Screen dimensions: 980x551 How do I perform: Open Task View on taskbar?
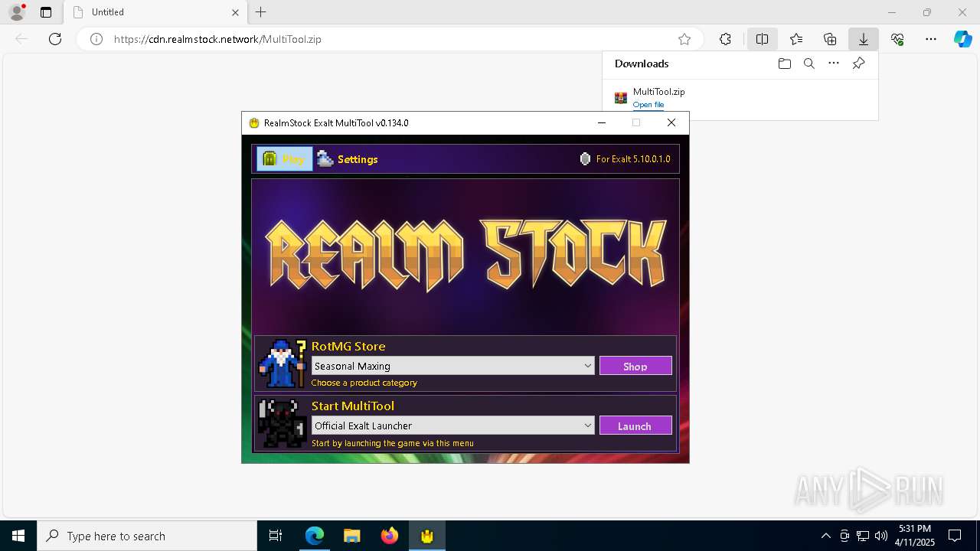pos(276,536)
